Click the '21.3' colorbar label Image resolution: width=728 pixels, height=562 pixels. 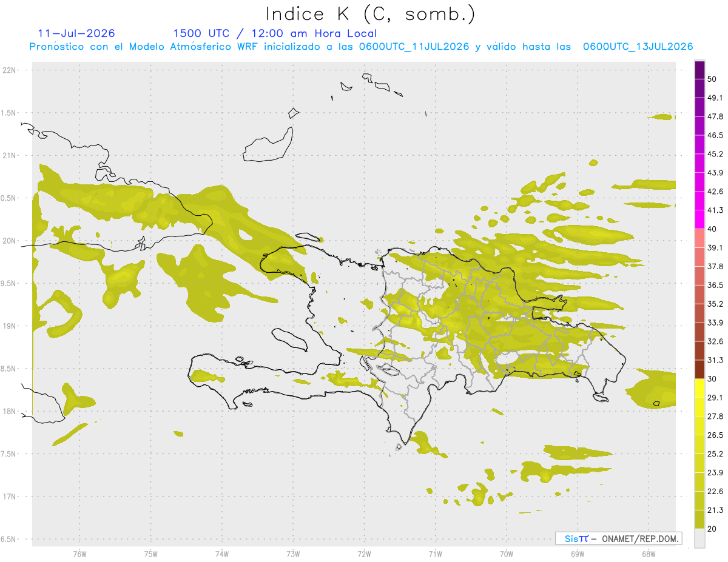pyautogui.click(x=715, y=510)
